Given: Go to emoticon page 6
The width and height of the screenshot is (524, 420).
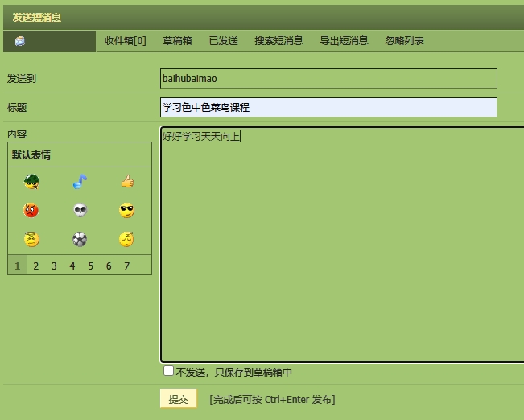Looking at the screenshot, I should coord(109,266).
